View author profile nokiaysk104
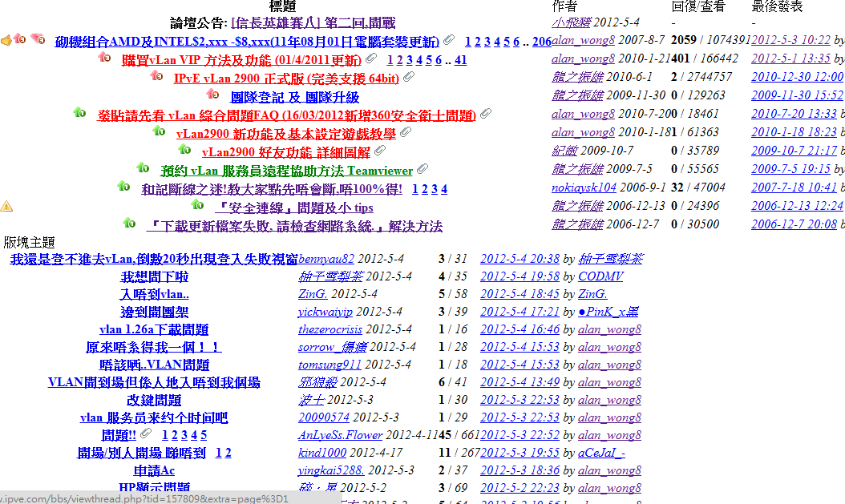This screenshot has height=504, width=845. 584,187
